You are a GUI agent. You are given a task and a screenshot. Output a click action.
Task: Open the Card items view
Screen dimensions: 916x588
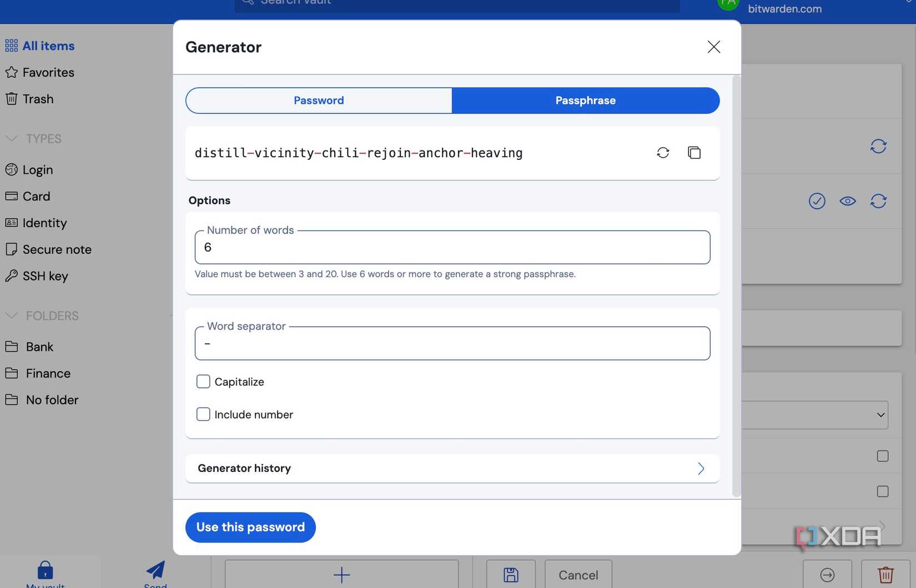tap(36, 196)
